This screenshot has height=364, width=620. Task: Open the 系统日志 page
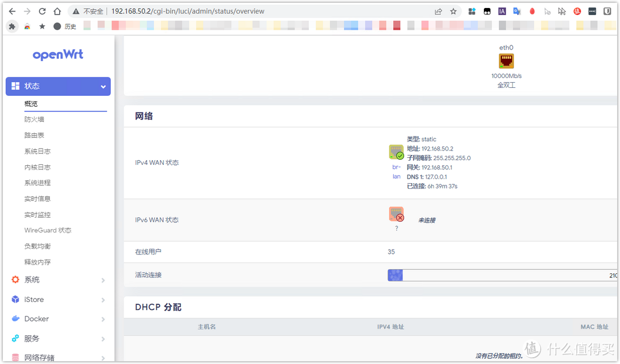pos(37,151)
